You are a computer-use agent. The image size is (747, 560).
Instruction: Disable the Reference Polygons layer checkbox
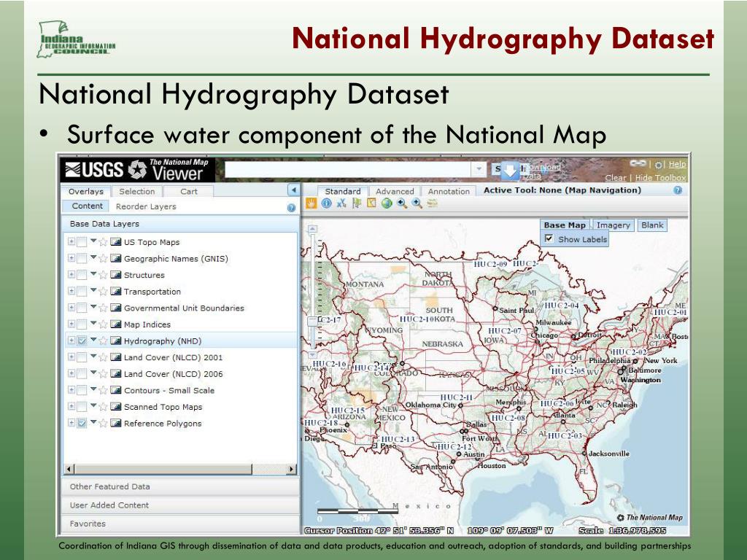pyautogui.click(x=82, y=423)
